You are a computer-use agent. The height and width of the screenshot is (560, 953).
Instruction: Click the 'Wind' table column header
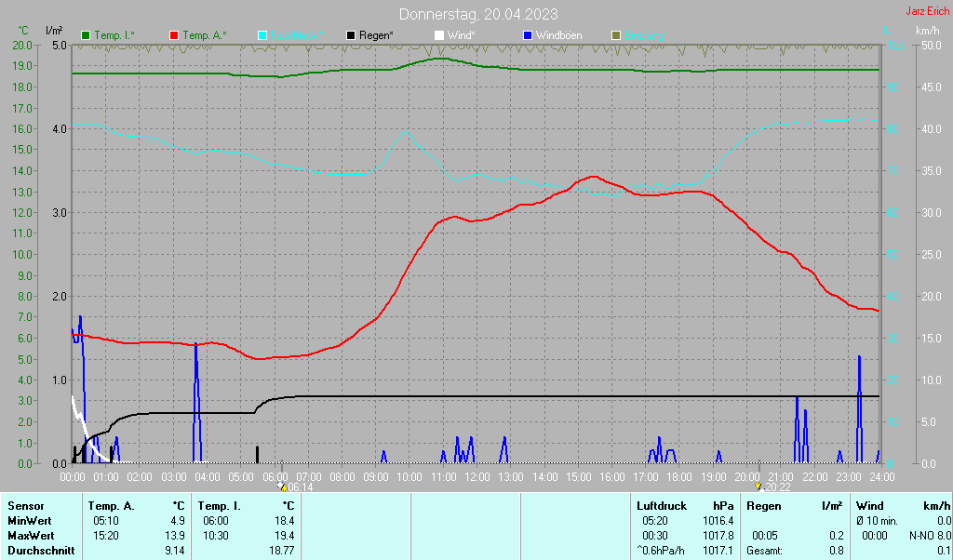[870, 506]
